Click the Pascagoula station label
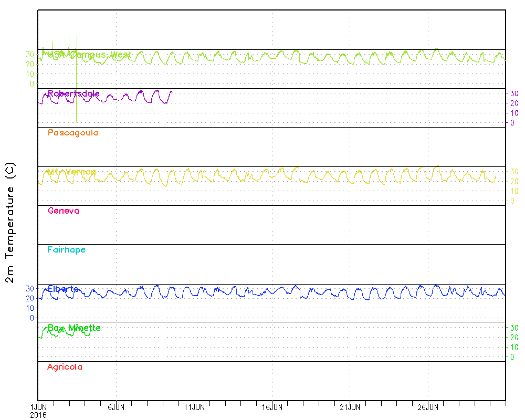This screenshot has width=525, height=420. click(x=72, y=133)
